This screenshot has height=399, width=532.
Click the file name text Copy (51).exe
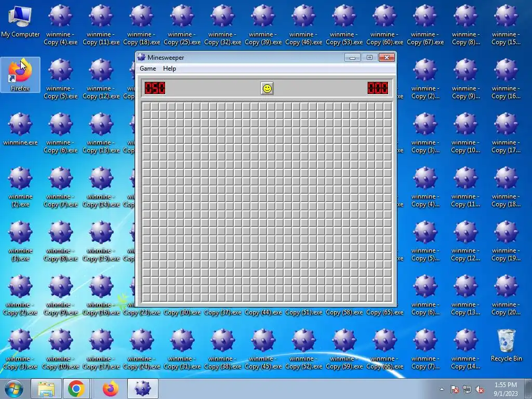[x=303, y=312]
